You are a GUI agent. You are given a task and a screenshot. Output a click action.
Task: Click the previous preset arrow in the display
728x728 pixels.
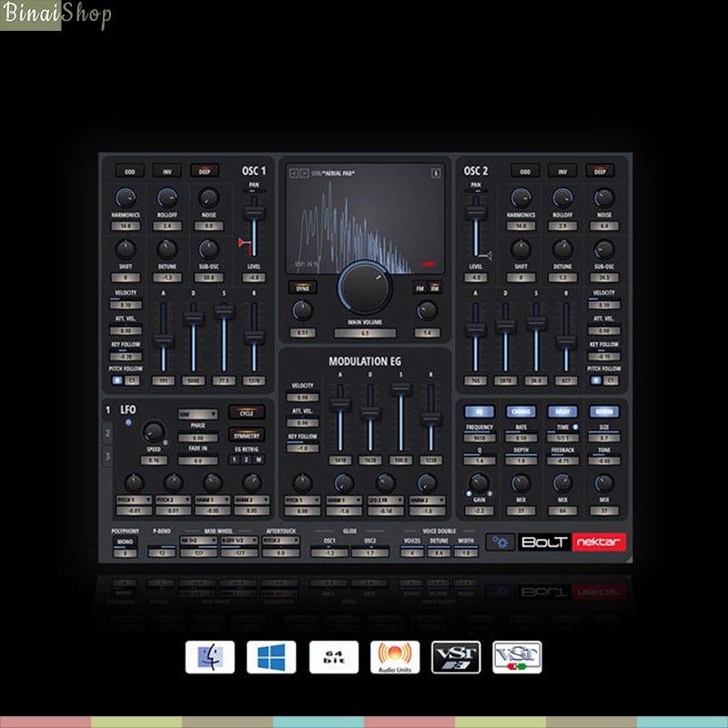pyautogui.click(x=292, y=173)
